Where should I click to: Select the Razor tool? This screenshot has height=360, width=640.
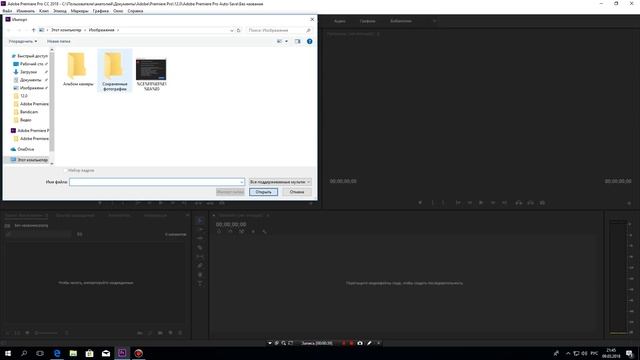coord(200,248)
